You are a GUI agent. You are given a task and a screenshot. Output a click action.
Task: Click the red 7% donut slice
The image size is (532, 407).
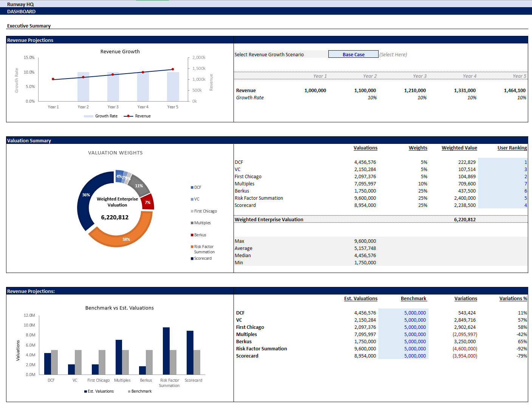[148, 202]
